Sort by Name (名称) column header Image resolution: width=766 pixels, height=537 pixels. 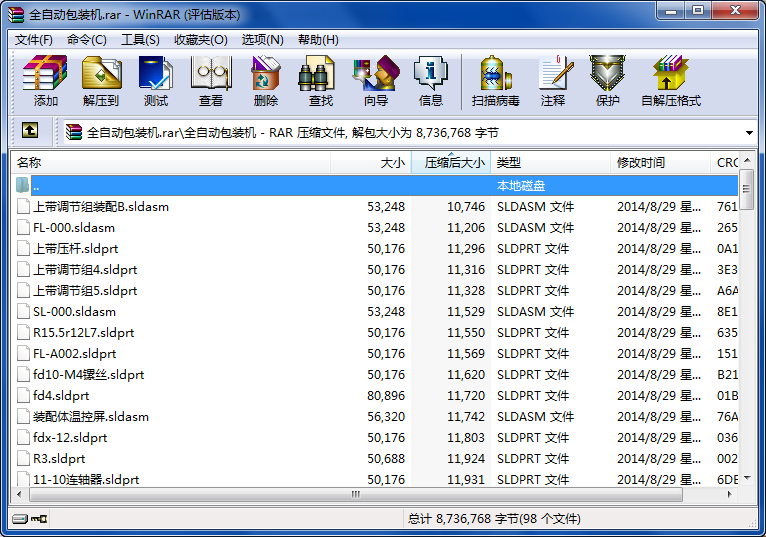(x=171, y=163)
